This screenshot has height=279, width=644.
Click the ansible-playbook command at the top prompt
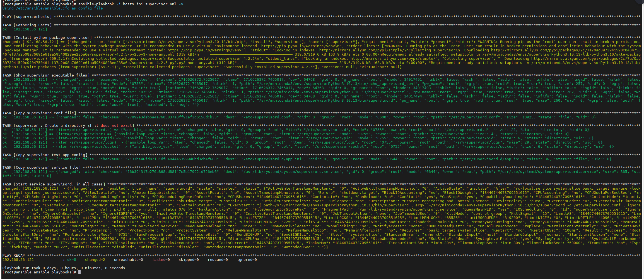tap(131, 4)
